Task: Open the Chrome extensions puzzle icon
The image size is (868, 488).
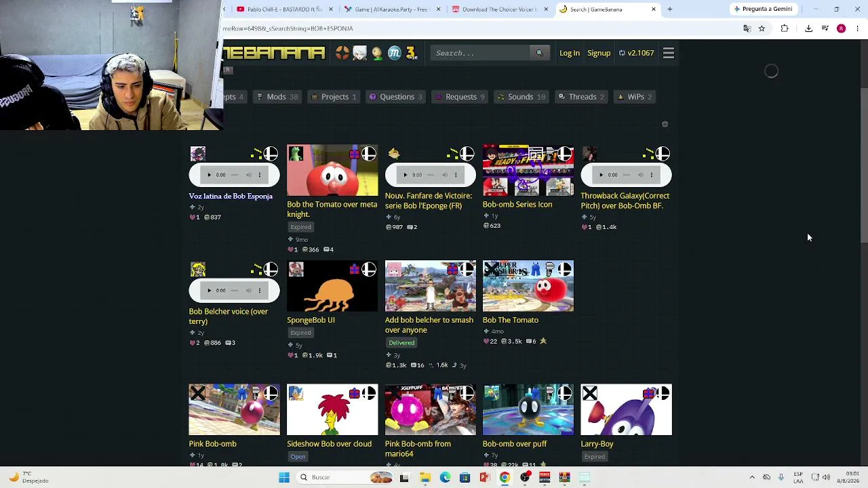Action: (785, 28)
